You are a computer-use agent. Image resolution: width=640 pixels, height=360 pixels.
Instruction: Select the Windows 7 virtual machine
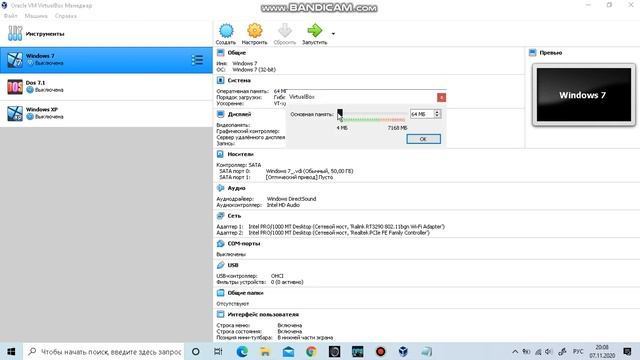click(x=106, y=60)
